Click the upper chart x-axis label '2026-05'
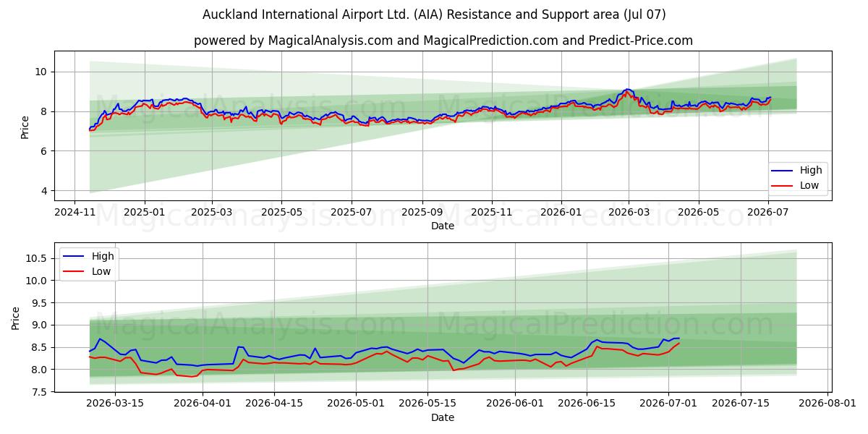The image size is (868, 434). (698, 212)
